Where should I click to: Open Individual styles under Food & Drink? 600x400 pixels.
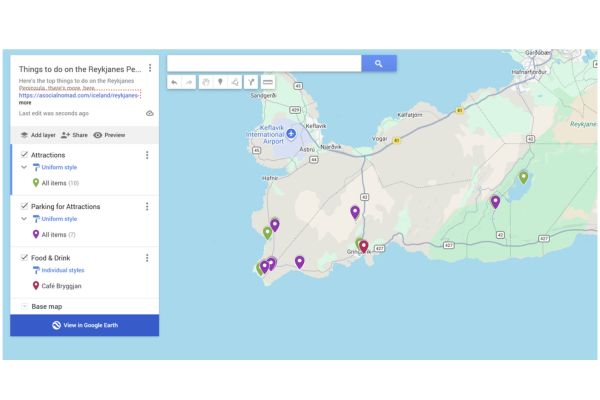pyautogui.click(x=63, y=270)
